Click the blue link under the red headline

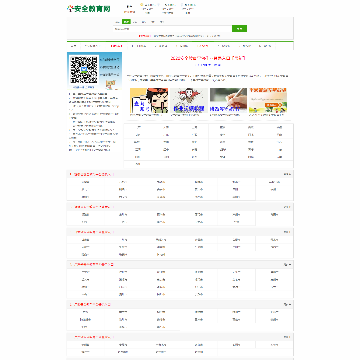[x=208, y=65]
